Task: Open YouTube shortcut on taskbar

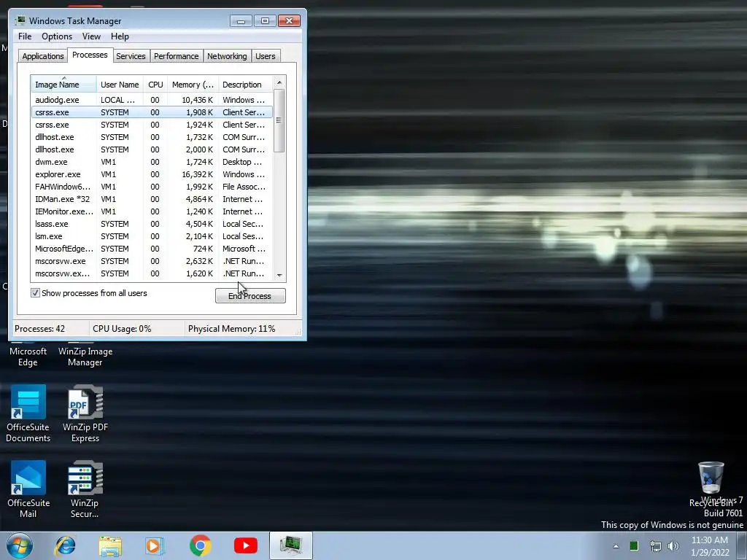Action: [x=245, y=545]
